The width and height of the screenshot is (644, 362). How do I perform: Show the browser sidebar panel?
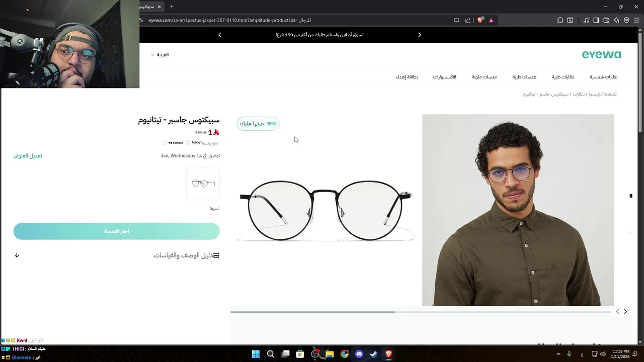596,20
